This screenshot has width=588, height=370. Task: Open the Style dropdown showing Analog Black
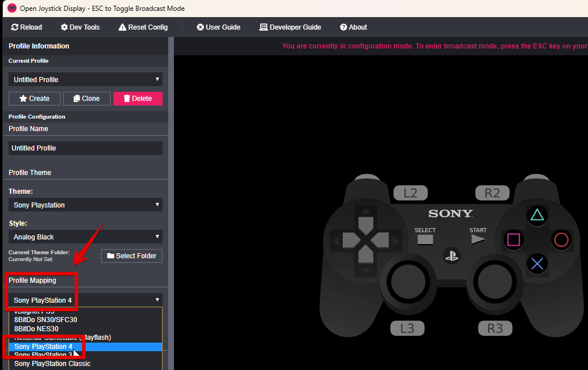pos(86,237)
